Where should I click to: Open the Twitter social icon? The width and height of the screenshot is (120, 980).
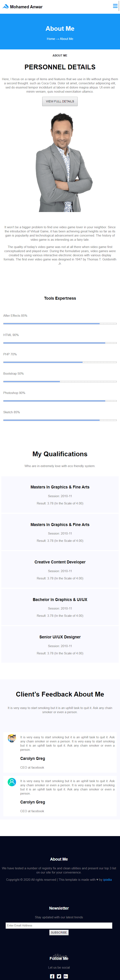tap(59, 976)
